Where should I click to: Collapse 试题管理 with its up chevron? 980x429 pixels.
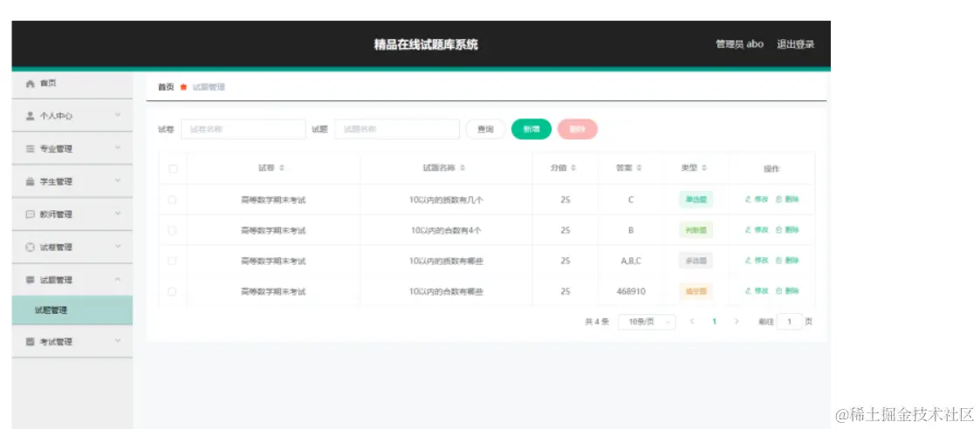[x=118, y=280]
